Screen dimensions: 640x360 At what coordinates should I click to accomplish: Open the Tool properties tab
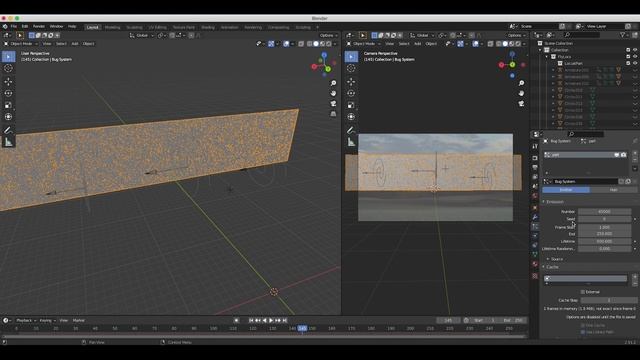(535, 146)
